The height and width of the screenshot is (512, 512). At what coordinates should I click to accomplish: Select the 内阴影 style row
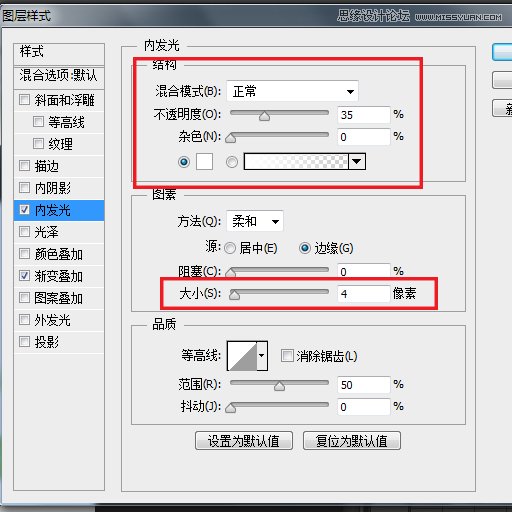(x=59, y=188)
